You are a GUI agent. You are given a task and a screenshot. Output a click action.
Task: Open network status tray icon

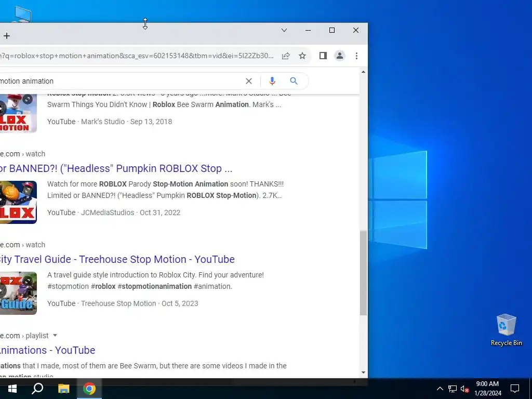pyautogui.click(x=453, y=389)
